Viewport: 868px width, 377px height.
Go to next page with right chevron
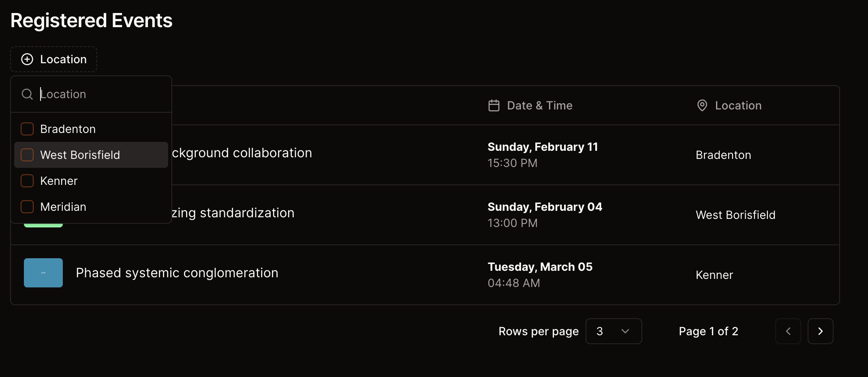click(x=820, y=331)
